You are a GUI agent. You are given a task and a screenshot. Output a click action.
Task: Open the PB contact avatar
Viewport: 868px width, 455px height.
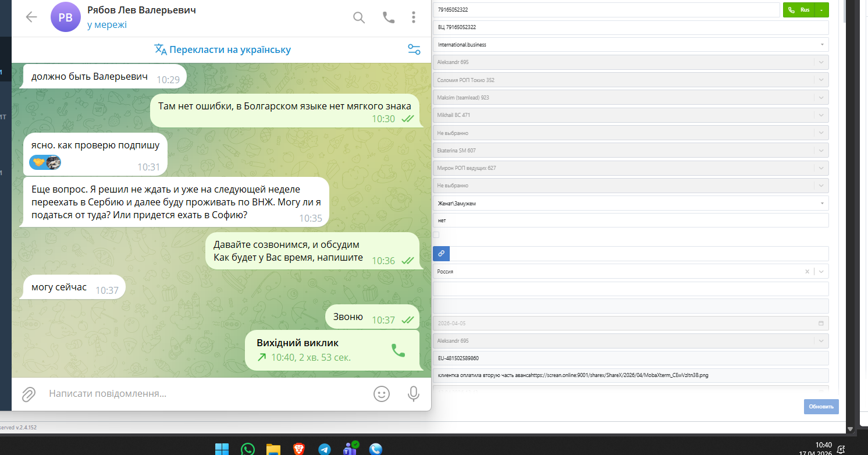(x=66, y=17)
